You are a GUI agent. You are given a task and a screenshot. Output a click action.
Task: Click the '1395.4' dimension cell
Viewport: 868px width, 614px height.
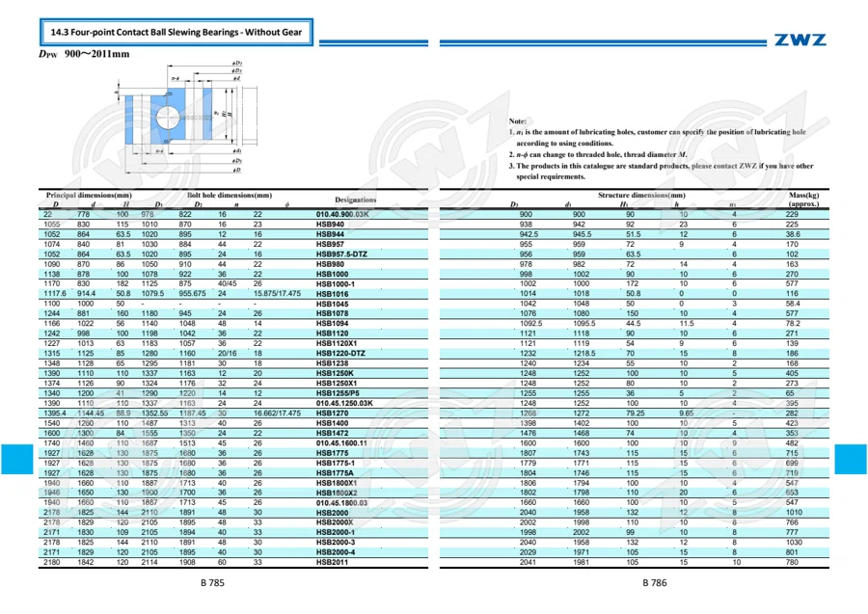click(55, 414)
